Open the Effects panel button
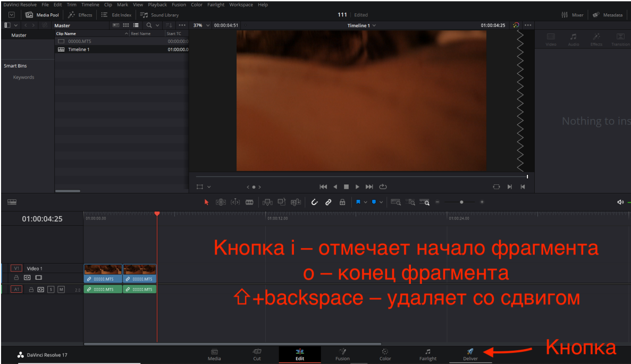The width and height of the screenshot is (631, 364). pos(80,15)
